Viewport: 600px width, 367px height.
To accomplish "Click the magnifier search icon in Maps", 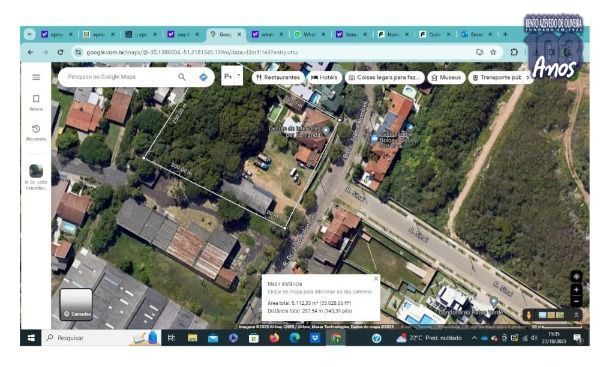I will coord(182,77).
